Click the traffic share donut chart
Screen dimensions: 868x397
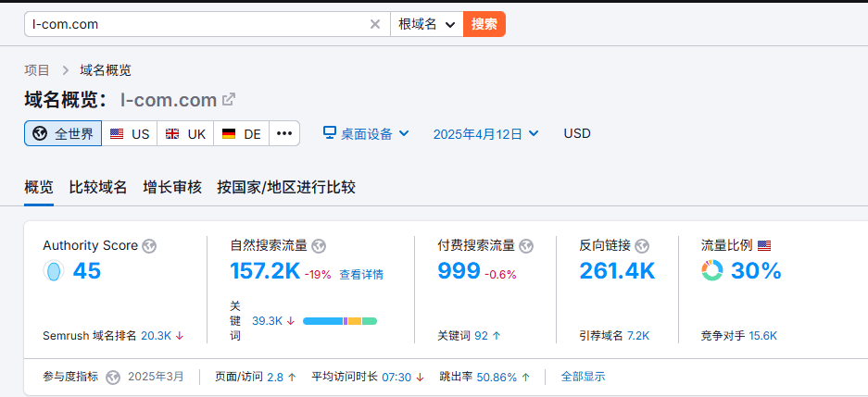(x=711, y=271)
